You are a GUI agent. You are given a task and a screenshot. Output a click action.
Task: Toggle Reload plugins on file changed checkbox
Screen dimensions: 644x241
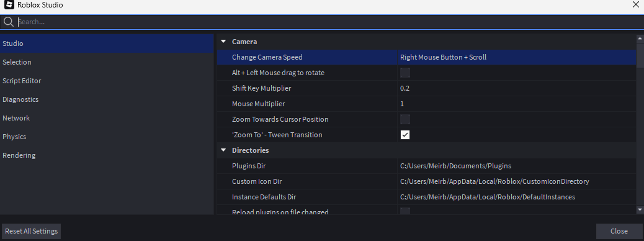[405, 211]
